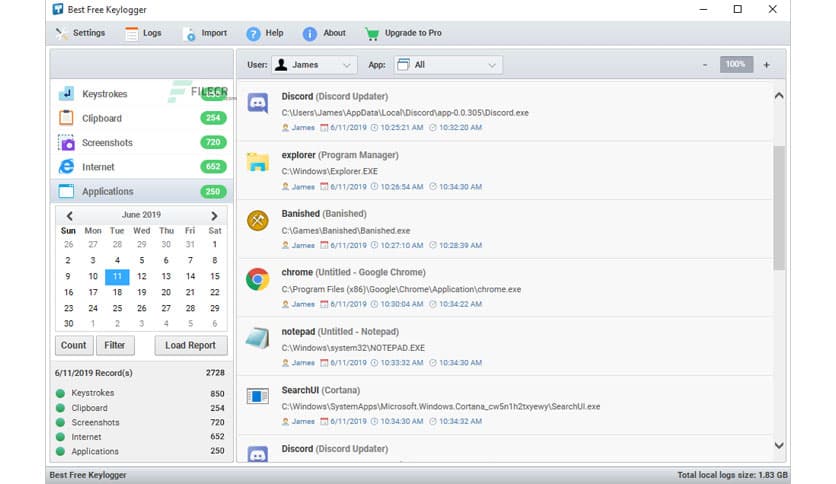Click the Filter button

point(115,345)
